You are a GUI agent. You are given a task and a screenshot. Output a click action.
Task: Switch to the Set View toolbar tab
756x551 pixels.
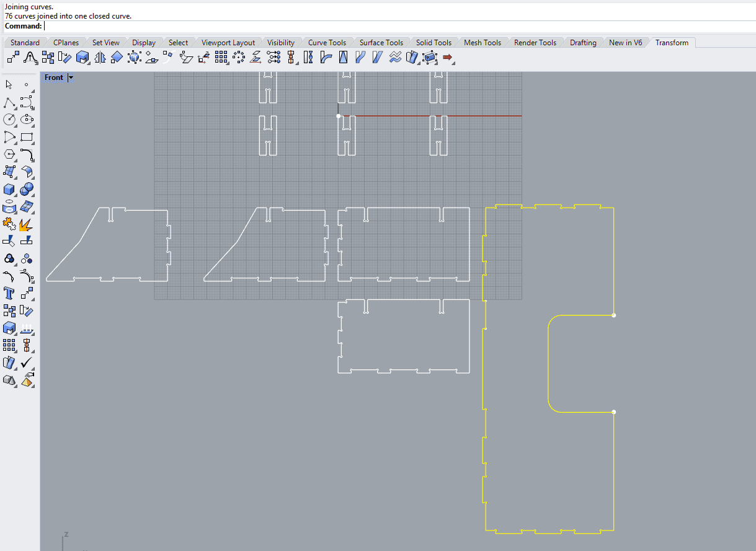[105, 43]
